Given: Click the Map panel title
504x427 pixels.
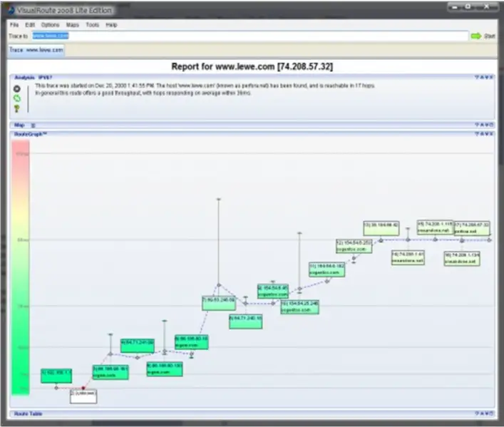Looking at the screenshot, I should pos(19,125).
